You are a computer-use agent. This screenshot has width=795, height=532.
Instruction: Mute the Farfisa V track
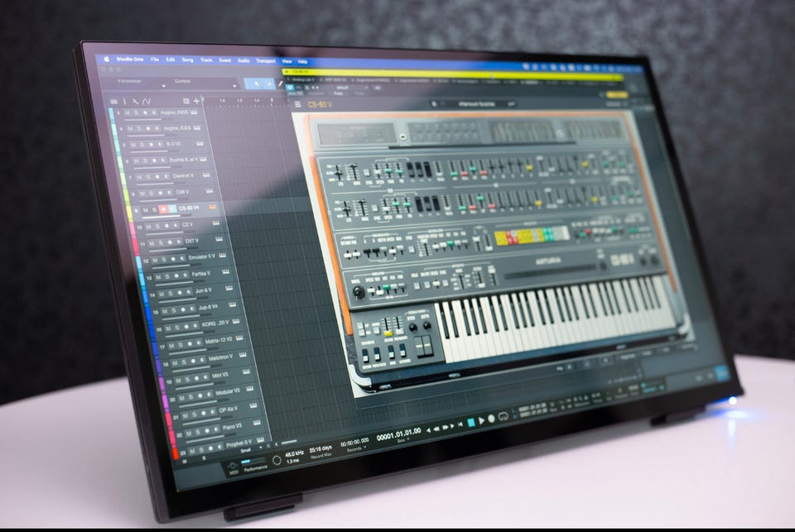pyautogui.click(x=159, y=276)
